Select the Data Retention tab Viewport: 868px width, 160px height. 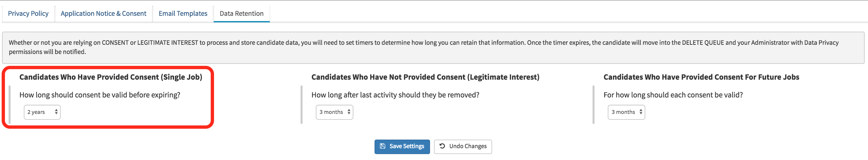click(x=241, y=14)
